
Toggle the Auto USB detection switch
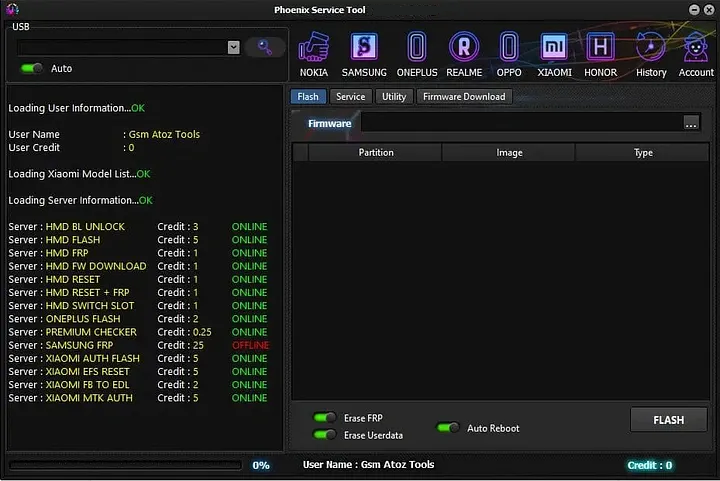point(32,69)
